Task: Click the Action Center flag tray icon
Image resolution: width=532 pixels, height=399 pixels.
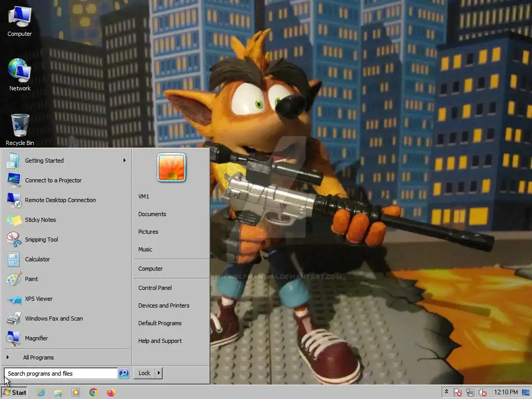Action: coord(457,393)
